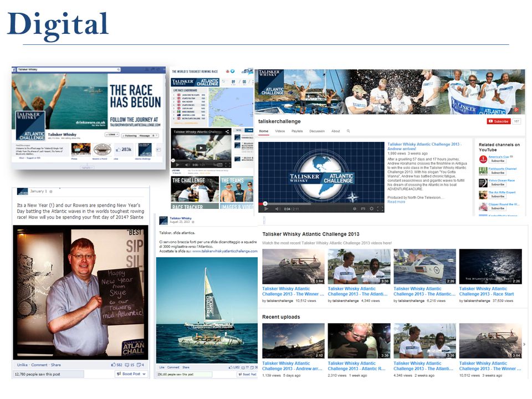The width and height of the screenshot is (532, 399).
Task: Open America's Cup channel avatar icon
Action: coord(483,159)
